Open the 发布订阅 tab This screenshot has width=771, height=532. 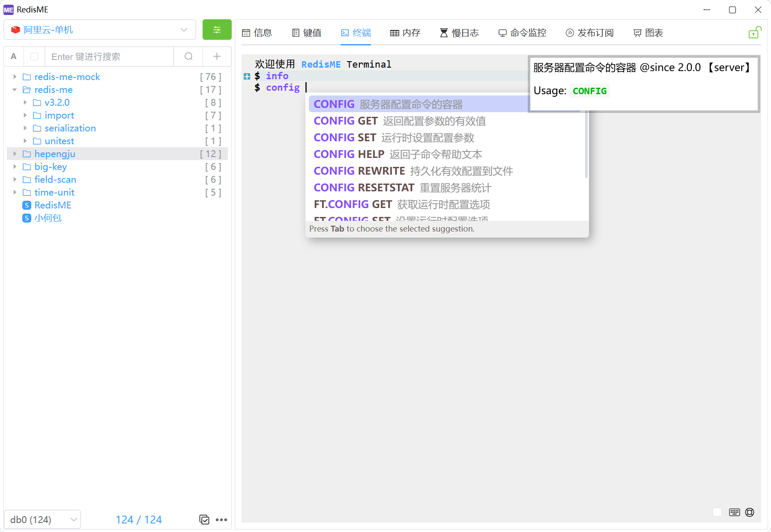pyautogui.click(x=589, y=33)
